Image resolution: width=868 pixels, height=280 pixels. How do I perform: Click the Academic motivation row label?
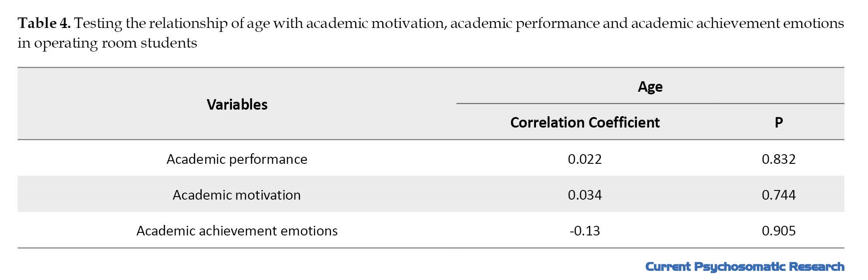tap(237, 195)
